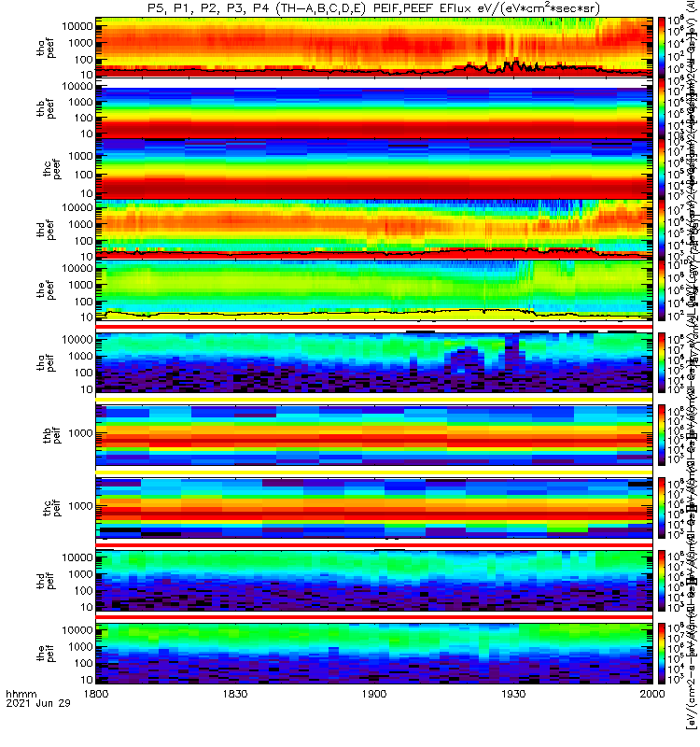Screen dimensions: 700x747
Task: Click the 10000 tick label on tha peef axis
Action: 77,26
